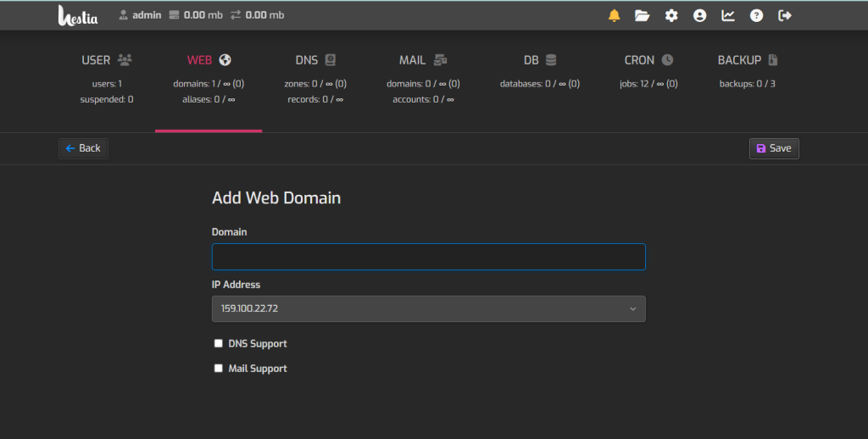The height and width of the screenshot is (439, 868).
Task: Enable the Mail Support checkbox
Action: pyautogui.click(x=218, y=368)
